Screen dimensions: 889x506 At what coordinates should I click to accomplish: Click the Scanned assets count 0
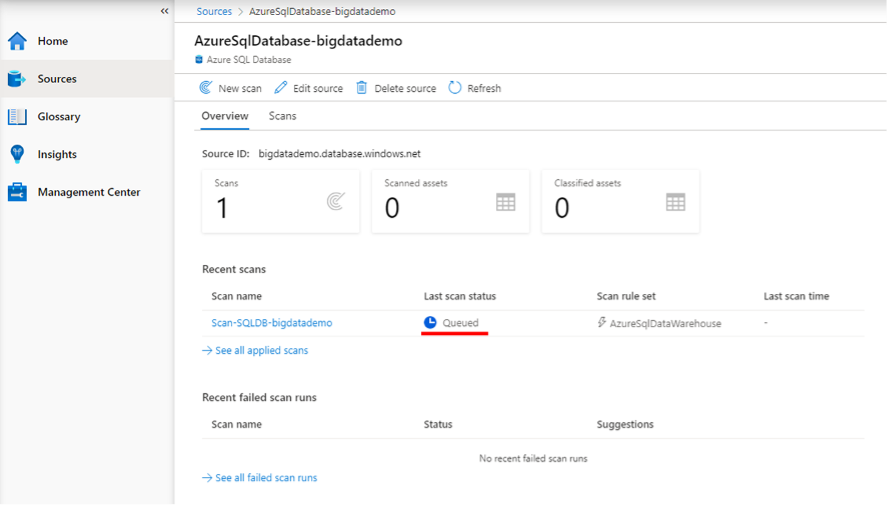coord(392,208)
